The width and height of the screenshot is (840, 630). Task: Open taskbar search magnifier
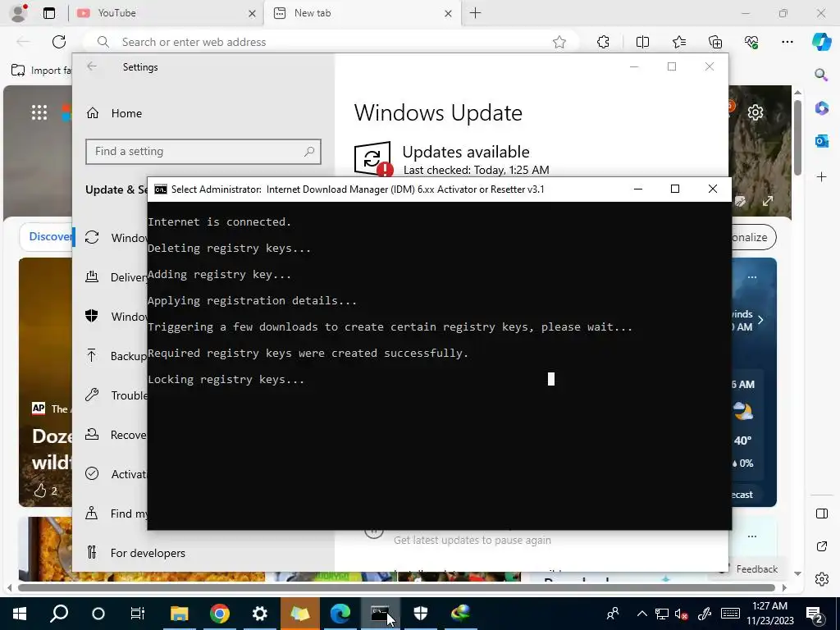(x=59, y=614)
